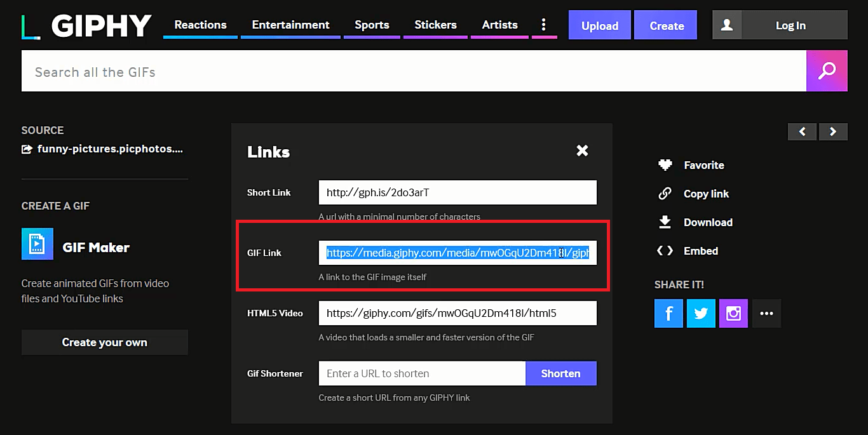Open the Stickers category
Screen dimensions: 868x435
tap(435, 25)
